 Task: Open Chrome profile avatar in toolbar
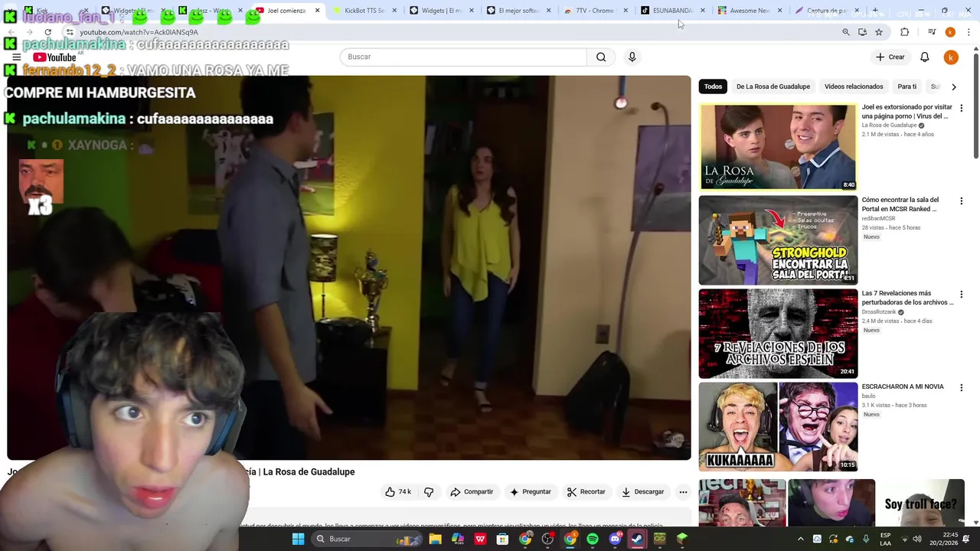tap(950, 32)
